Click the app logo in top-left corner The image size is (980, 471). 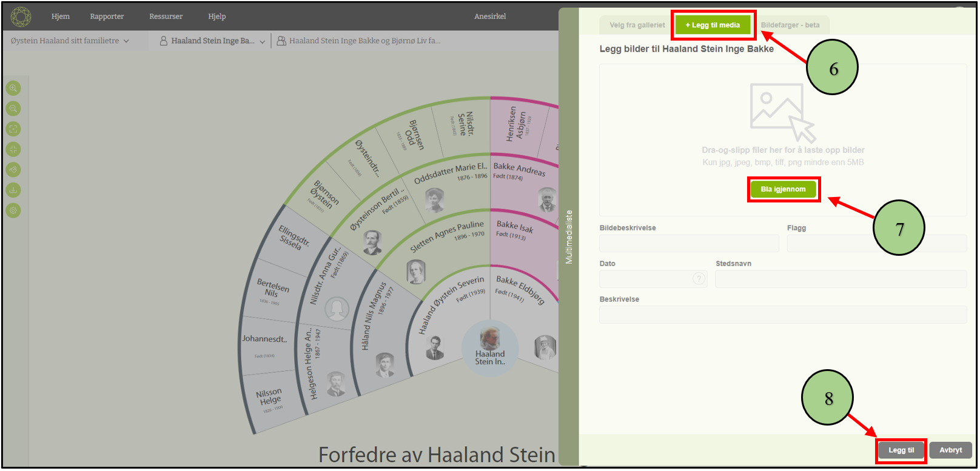pos(21,16)
